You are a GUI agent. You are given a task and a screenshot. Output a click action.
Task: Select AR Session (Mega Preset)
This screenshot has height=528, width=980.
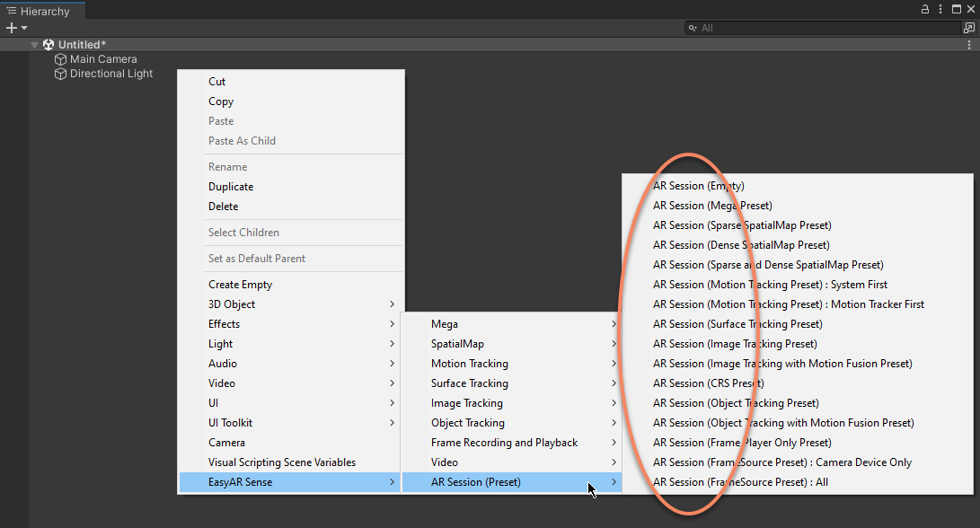(711, 206)
